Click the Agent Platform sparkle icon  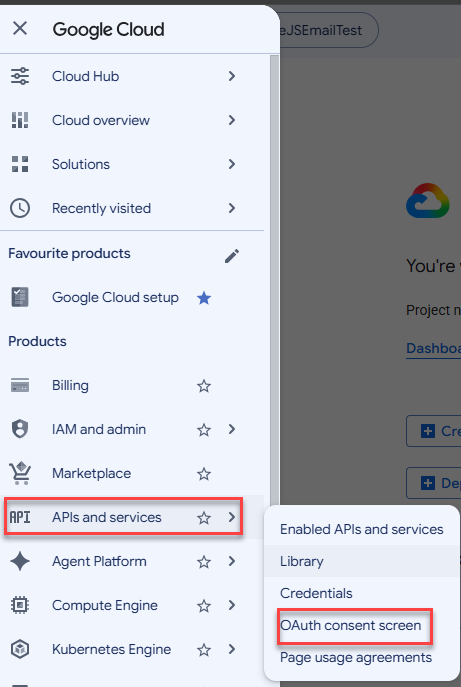20,561
